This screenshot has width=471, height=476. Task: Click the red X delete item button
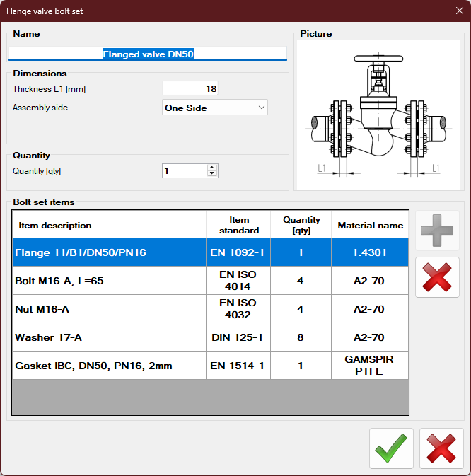point(437,277)
